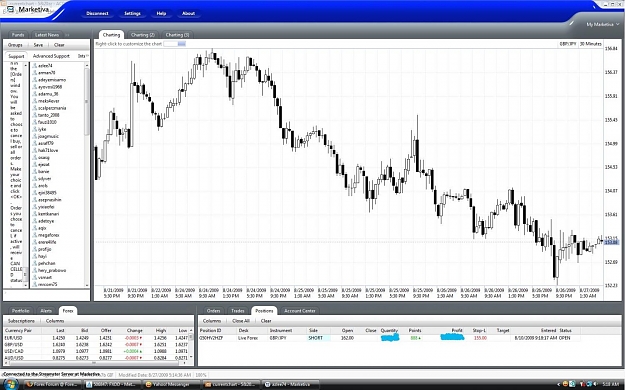Open the Windows Start orb
Screen dimensions: 625x390
(x=10, y=384)
